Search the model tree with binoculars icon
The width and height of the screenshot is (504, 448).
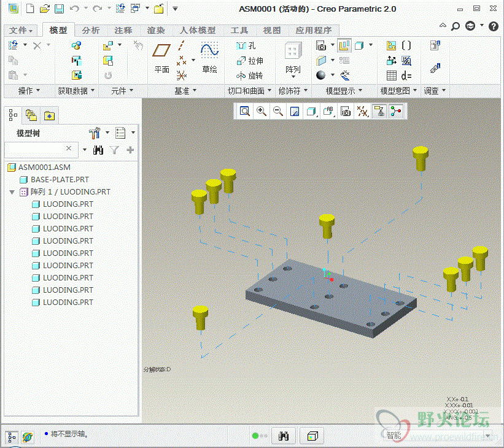(98, 150)
